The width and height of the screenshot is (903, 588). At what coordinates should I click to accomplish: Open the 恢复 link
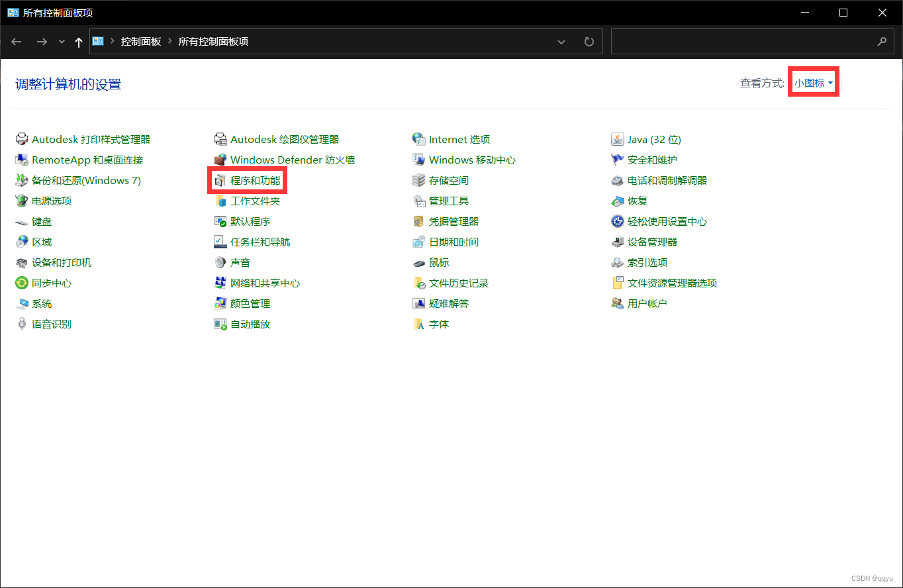click(638, 201)
